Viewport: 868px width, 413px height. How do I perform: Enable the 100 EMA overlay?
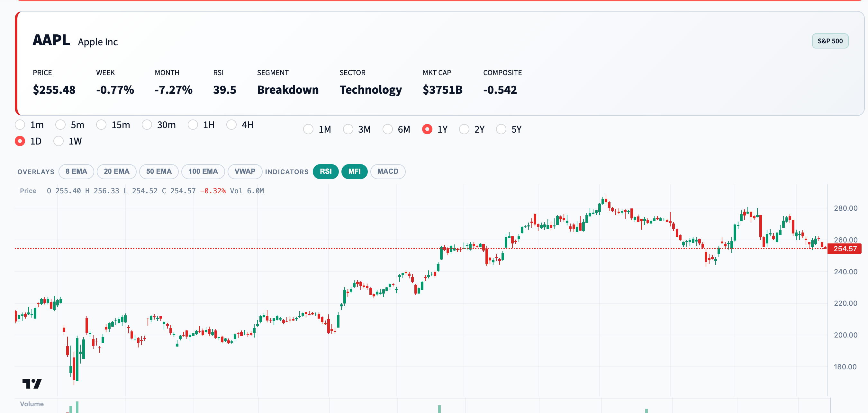pos(203,171)
